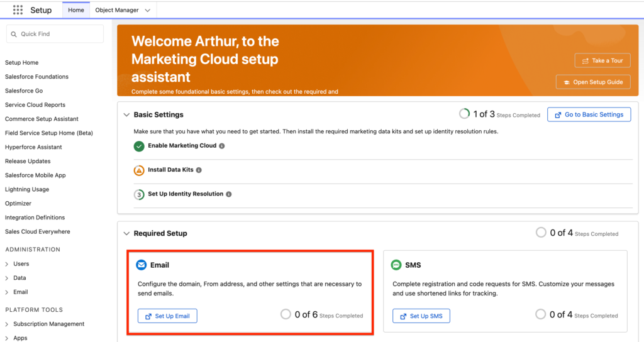Open the Object Manager dropdown arrow
Viewport: 644px width, 342px height.
click(x=148, y=11)
